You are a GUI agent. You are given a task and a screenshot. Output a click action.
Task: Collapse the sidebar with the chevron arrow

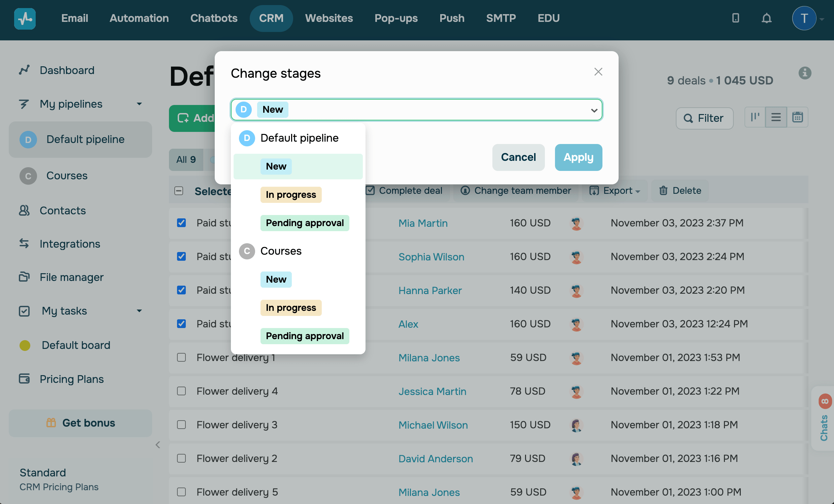[158, 445]
